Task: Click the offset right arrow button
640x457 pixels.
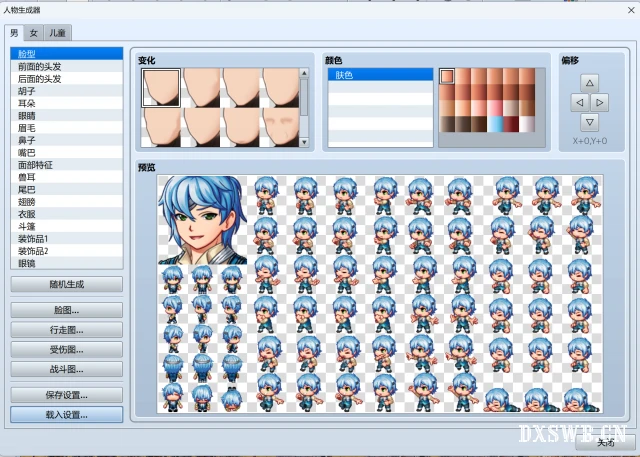Action: (x=599, y=102)
